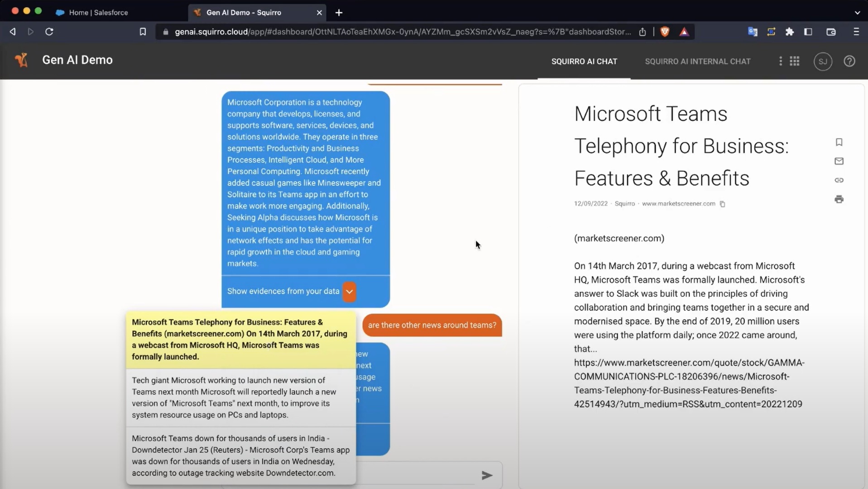Click the Gen AI Demo title
This screenshot has height=489, width=868.
click(x=77, y=60)
